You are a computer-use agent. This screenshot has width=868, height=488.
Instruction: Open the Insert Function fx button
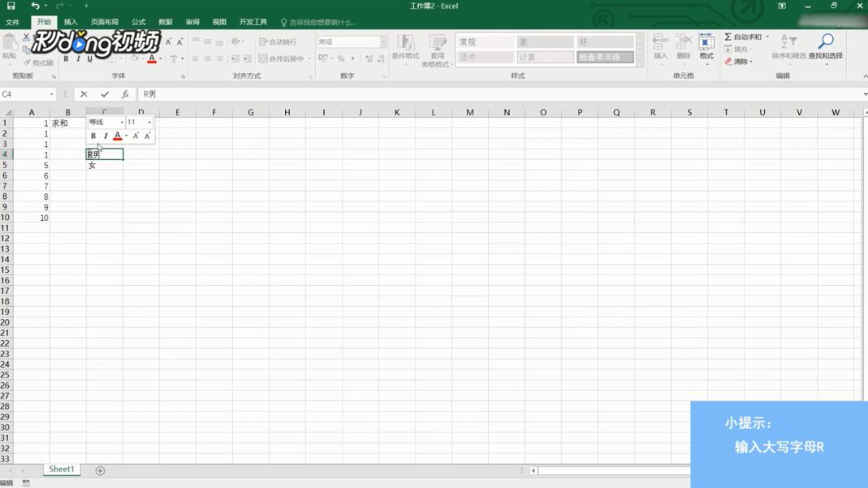125,94
